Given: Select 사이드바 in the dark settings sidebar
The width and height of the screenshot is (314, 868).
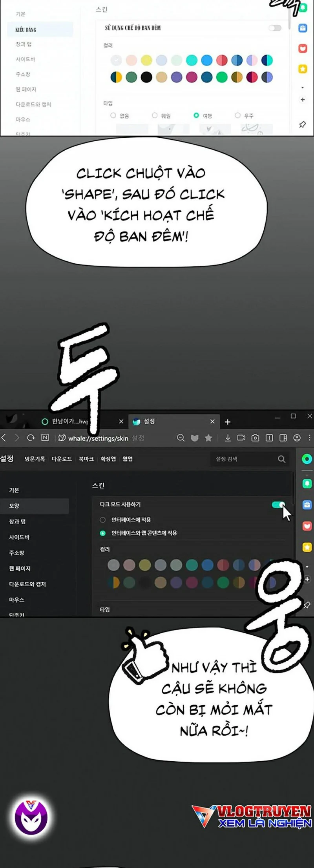Looking at the screenshot, I should [x=19, y=537].
